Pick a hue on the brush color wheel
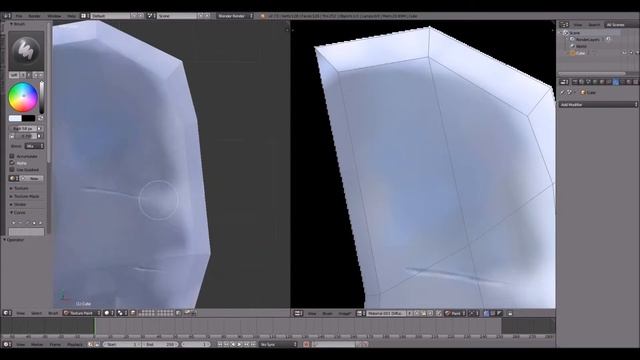This screenshot has height=360, width=640. 23,97
